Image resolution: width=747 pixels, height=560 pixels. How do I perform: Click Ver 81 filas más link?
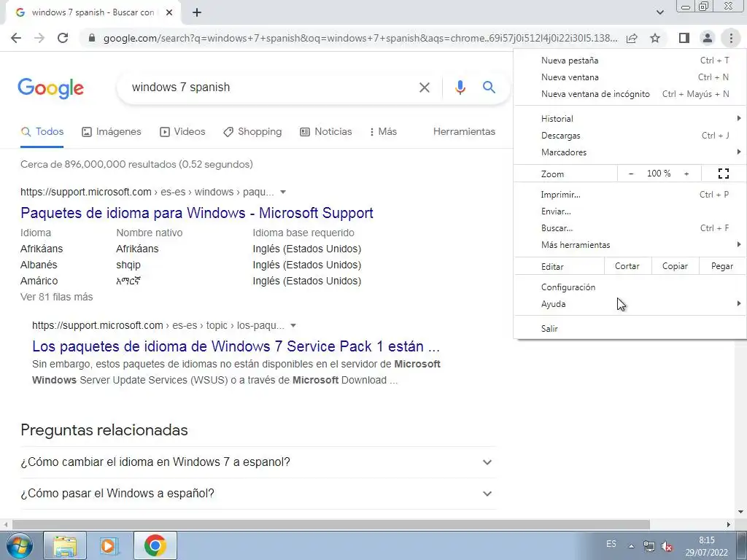[57, 297]
